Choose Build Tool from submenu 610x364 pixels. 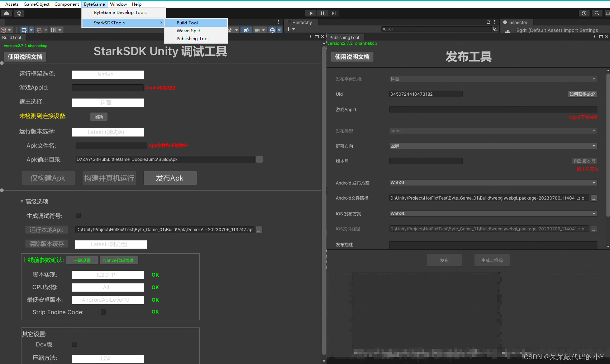point(196,23)
